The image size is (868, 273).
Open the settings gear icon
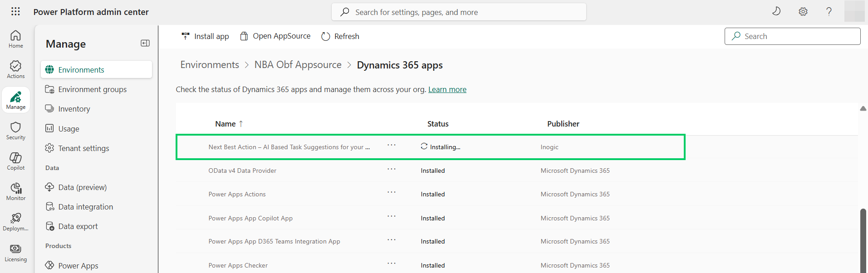[803, 12]
